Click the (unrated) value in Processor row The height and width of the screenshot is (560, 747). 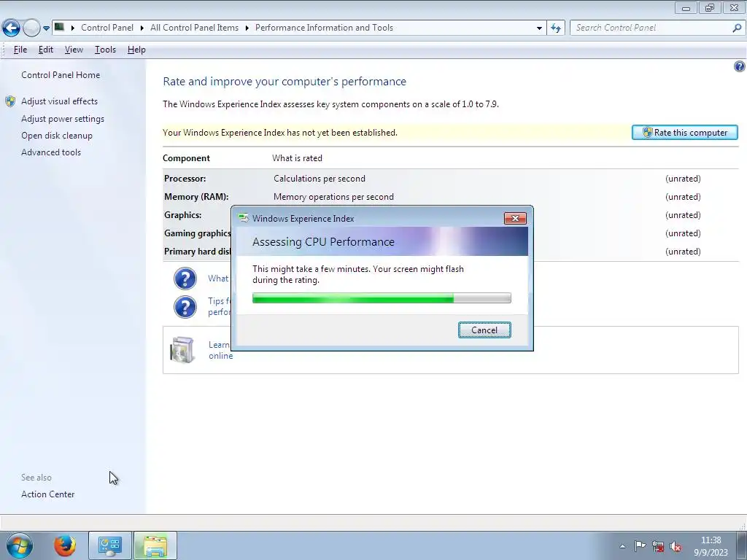683,179
